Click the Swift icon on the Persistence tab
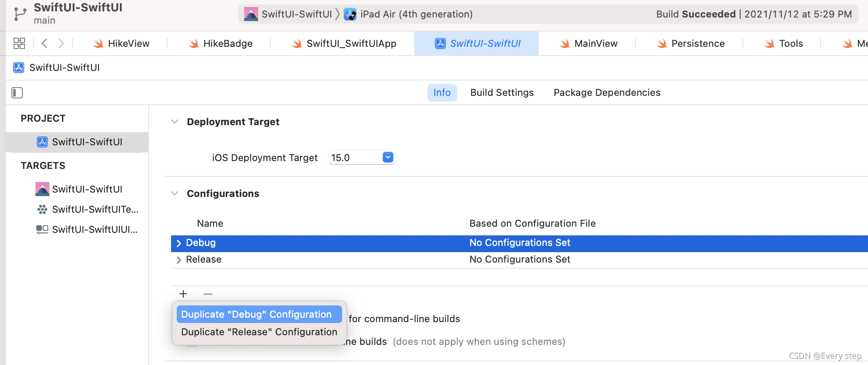868x365 pixels. [662, 43]
